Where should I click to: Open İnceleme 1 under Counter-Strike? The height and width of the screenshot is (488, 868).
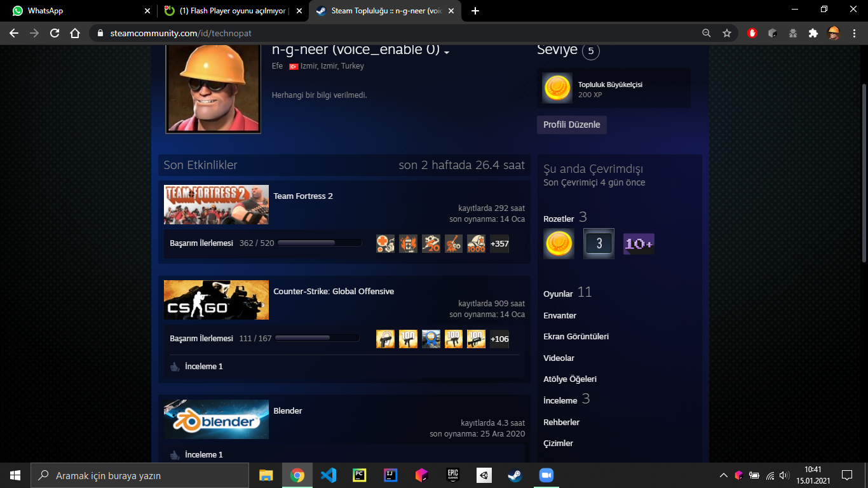pos(204,367)
